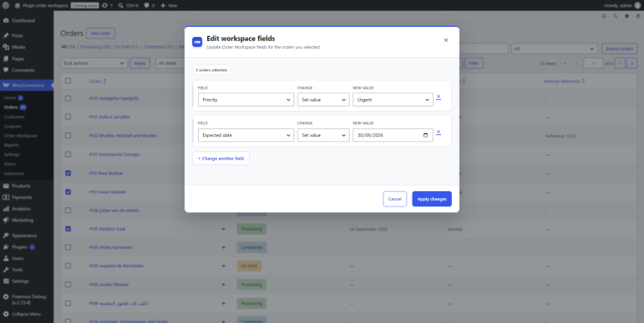Open the All dates filter dropdown
This screenshot has height=323, width=644.
tap(170, 63)
